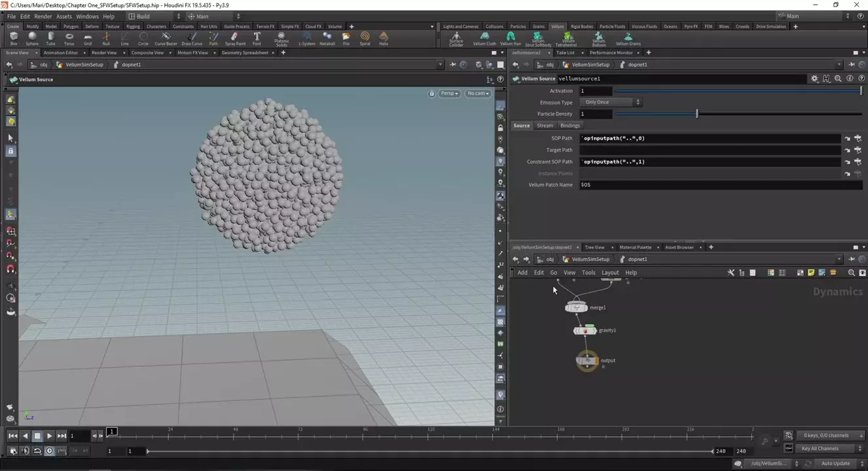868x471 pixels.
Task: Open the Emission Type dropdown
Action: (x=612, y=102)
